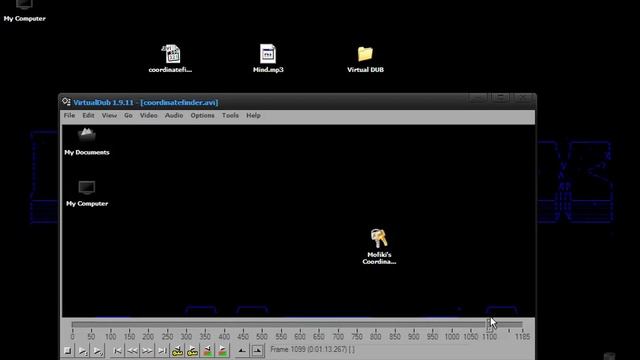640x360 pixels.
Task: Open the Tools menu
Action: pyautogui.click(x=230, y=116)
